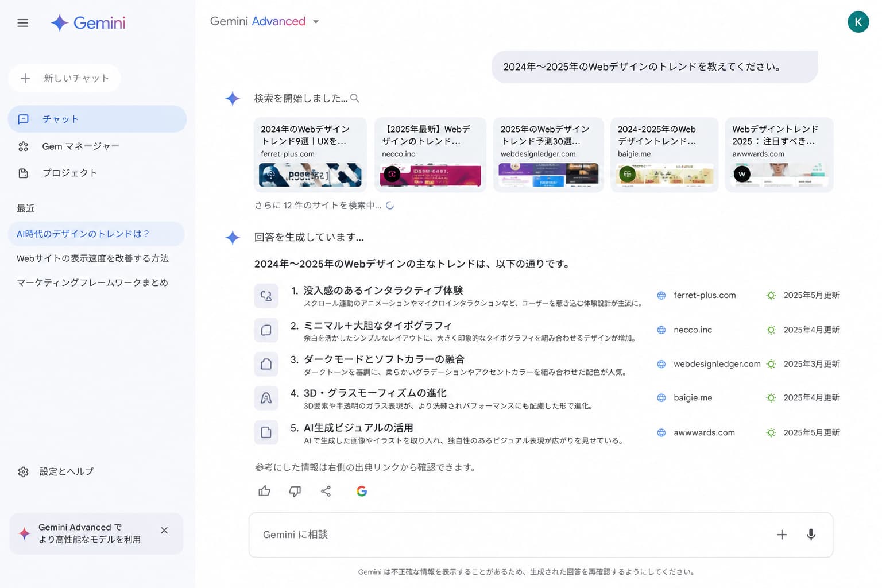Click the user prompt message bubble

[655, 67]
